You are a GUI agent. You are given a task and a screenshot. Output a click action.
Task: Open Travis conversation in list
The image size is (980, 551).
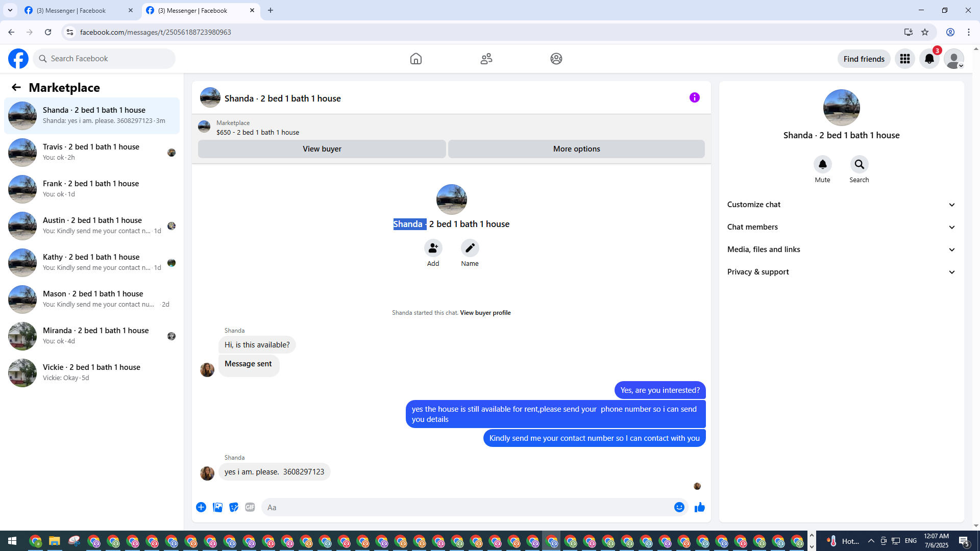coord(92,152)
